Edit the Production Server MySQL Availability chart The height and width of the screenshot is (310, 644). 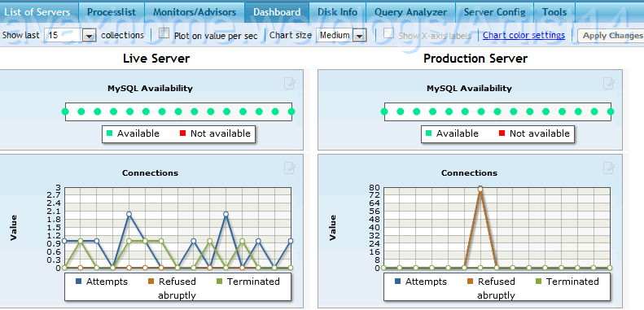point(609,84)
